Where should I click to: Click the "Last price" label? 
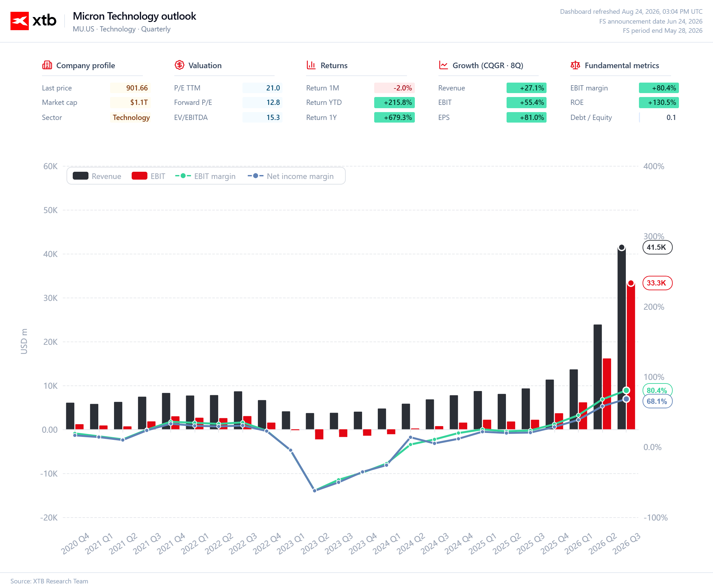click(57, 88)
